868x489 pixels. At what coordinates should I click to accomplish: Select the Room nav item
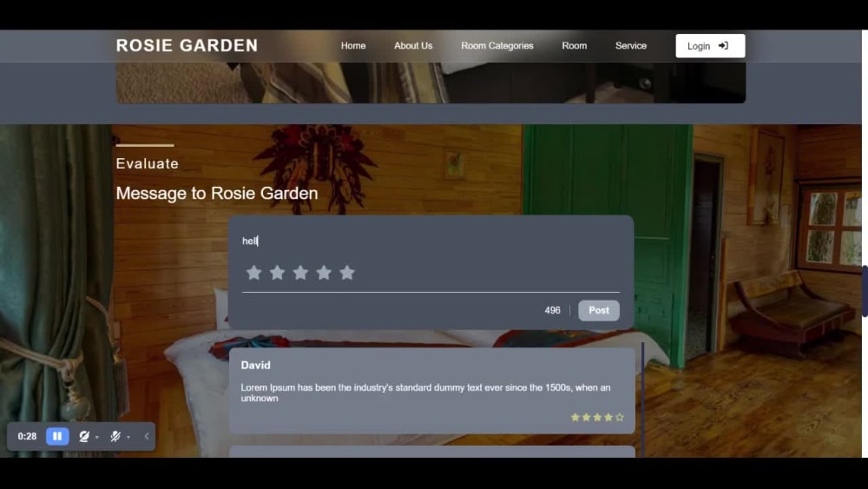click(x=574, y=46)
